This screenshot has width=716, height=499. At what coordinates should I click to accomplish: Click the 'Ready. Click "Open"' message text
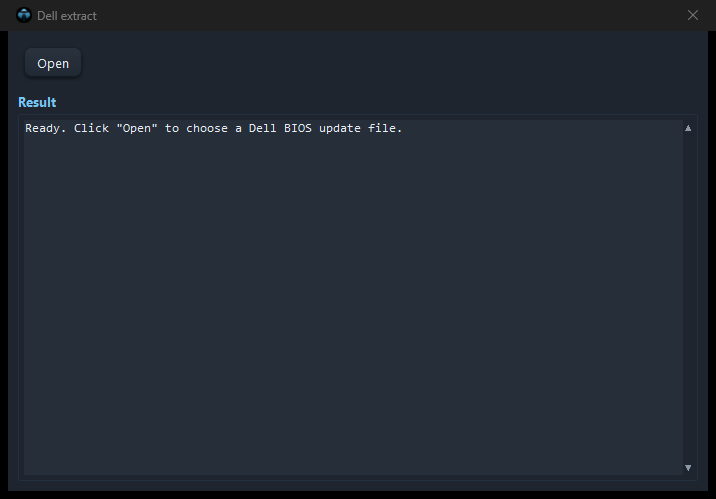[x=213, y=128]
